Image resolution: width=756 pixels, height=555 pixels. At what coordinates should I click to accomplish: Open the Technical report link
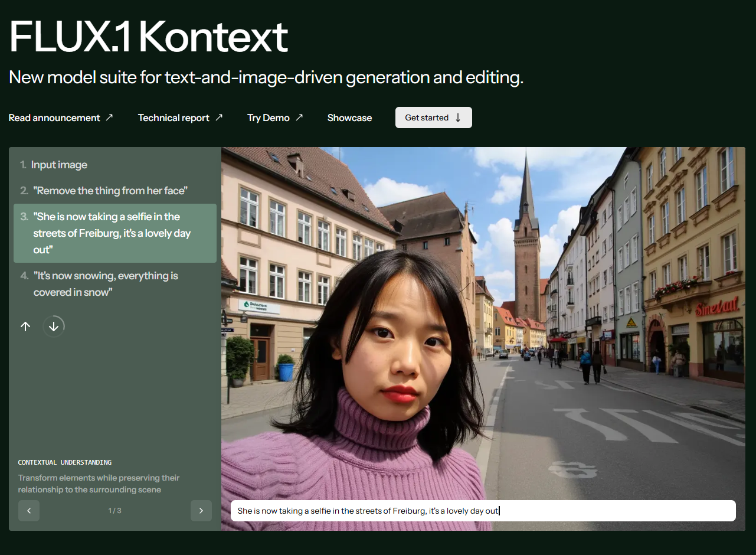click(174, 118)
